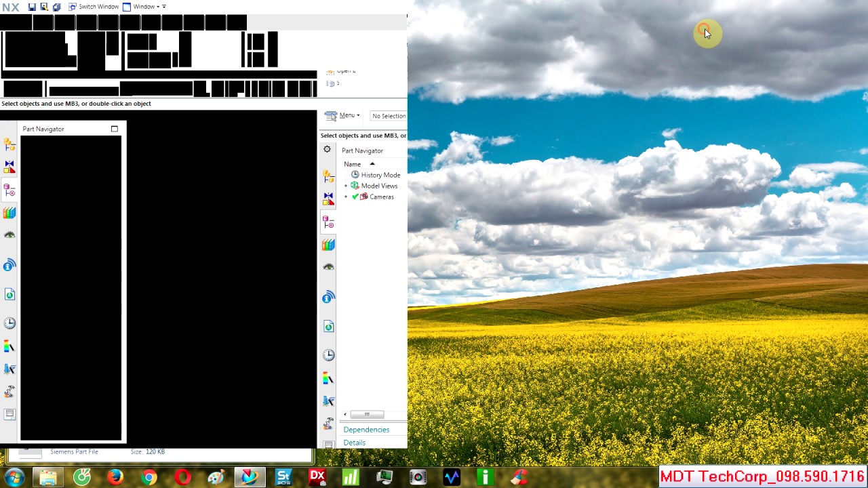Screen dimensions: 868x488
Task: Click the Save icon in NX title bar
Action: tap(32, 7)
